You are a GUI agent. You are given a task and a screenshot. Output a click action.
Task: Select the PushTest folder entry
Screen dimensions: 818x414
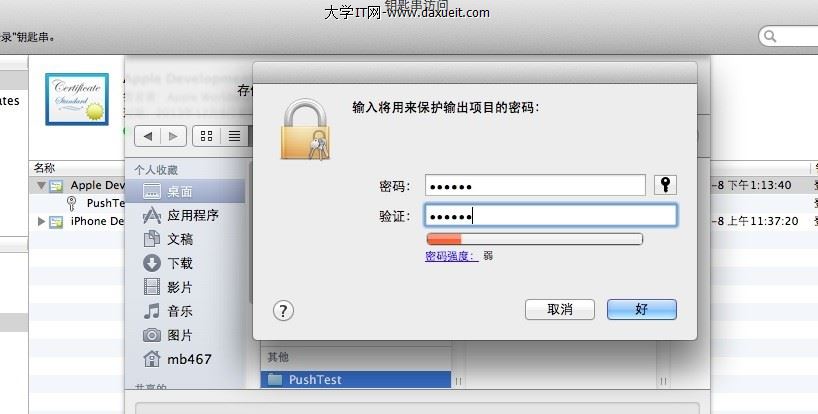point(355,380)
